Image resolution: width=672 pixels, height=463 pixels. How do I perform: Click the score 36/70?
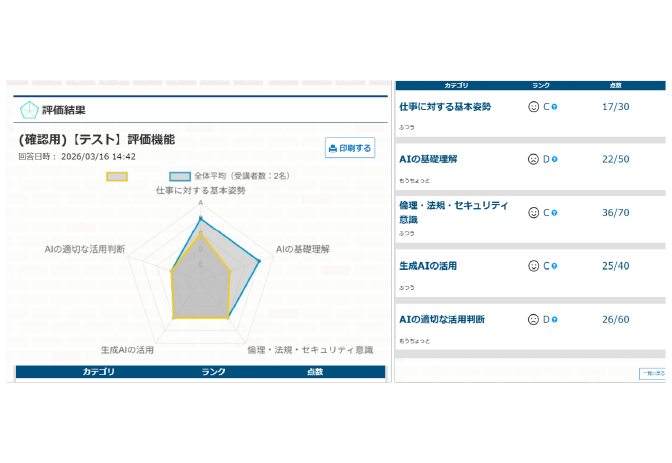coord(615,213)
